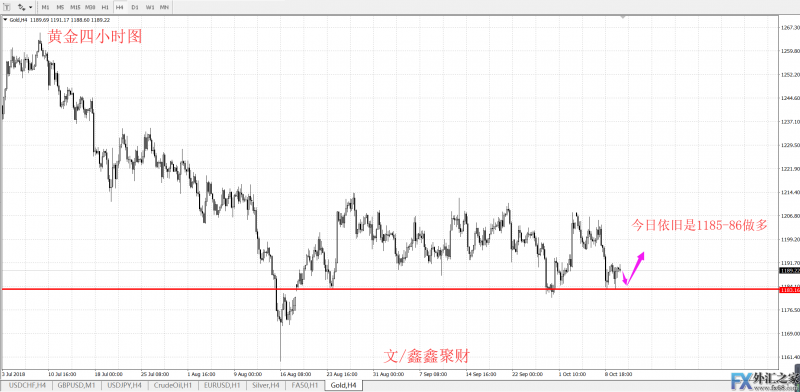800x392 pixels.
Task: Select the text label drawing tool
Action: pyautogui.click(x=7, y=7)
